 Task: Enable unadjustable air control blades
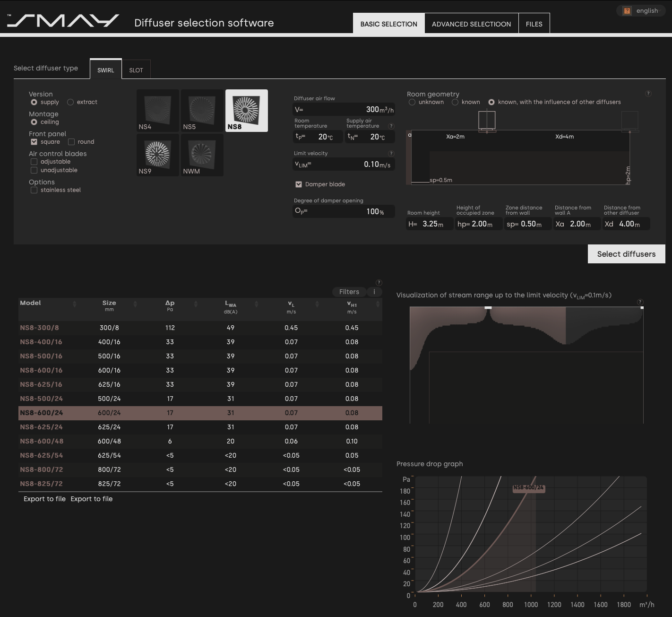(x=34, y=170)
